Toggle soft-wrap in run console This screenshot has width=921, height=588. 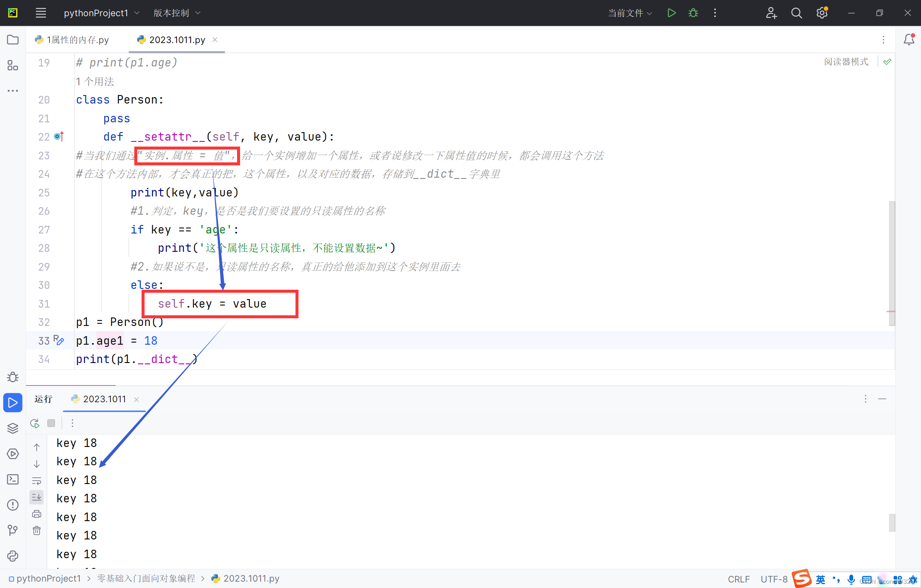(x=37, y=481)
